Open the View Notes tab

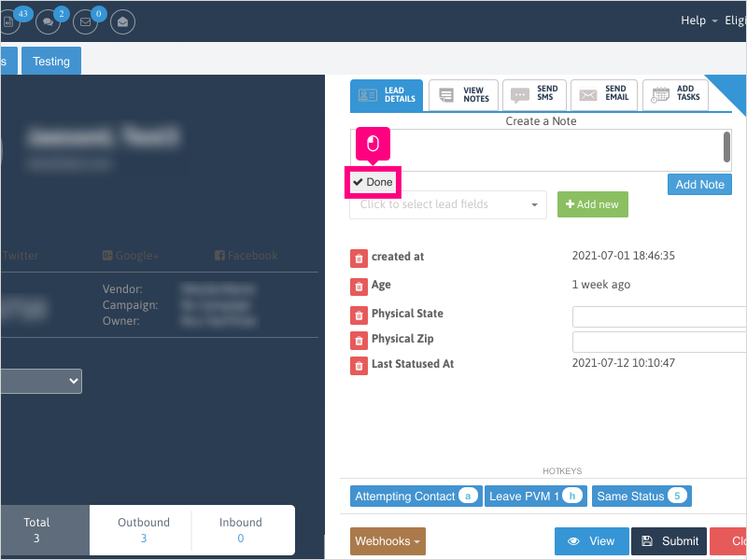tap(463, 95)
